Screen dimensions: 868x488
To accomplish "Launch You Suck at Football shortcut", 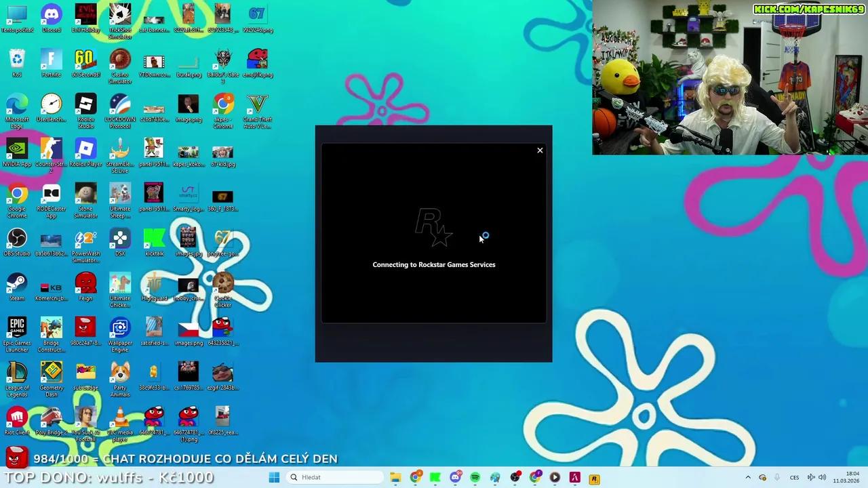I will [85, 425].
